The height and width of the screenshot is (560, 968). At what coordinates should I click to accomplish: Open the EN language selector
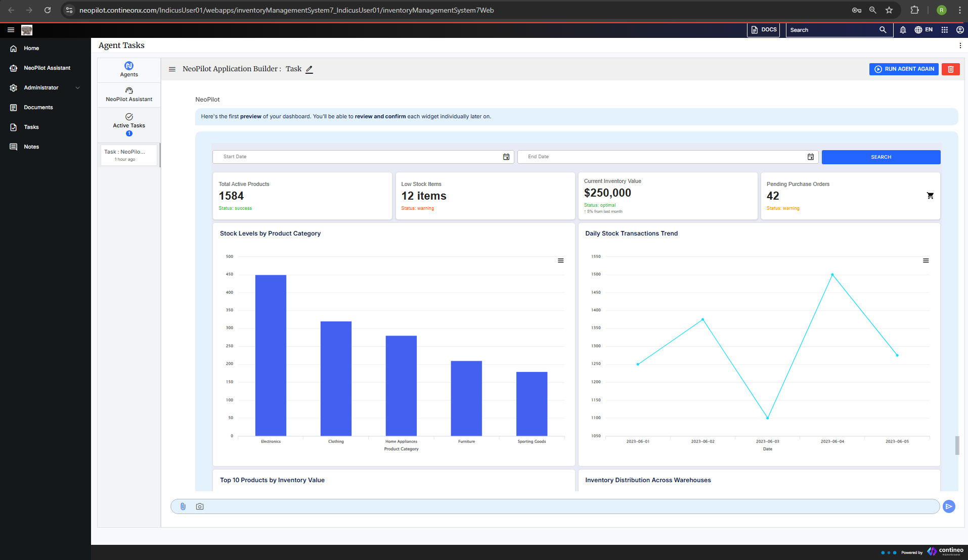point(923,30)
